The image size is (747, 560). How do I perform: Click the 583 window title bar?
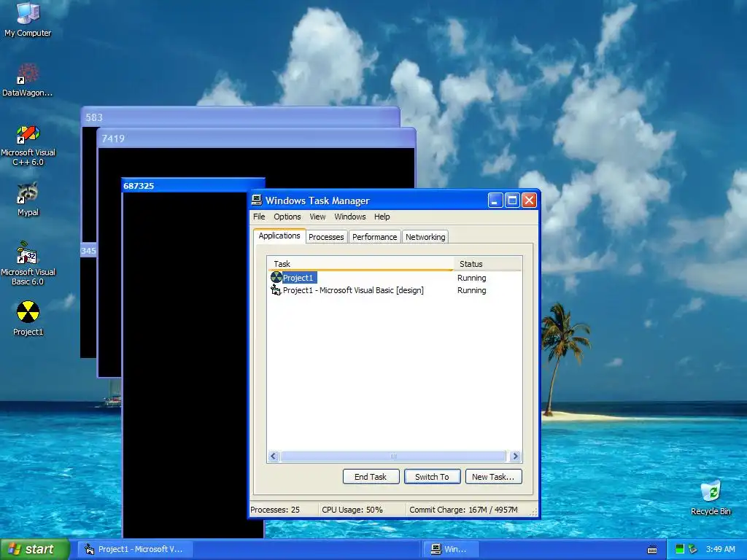click(x=241, y=117)
